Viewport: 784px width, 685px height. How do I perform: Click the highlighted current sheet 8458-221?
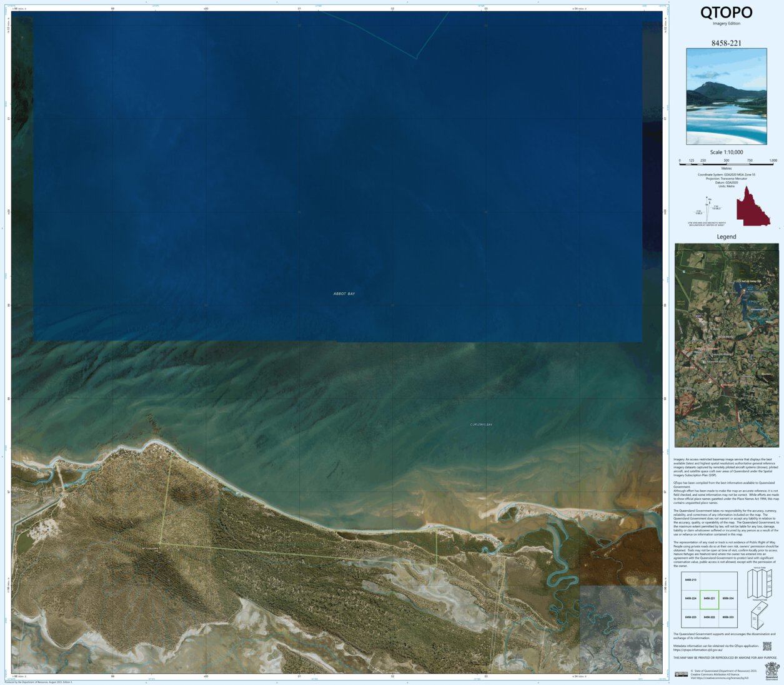pyautogui.click(x=710, y=598)
